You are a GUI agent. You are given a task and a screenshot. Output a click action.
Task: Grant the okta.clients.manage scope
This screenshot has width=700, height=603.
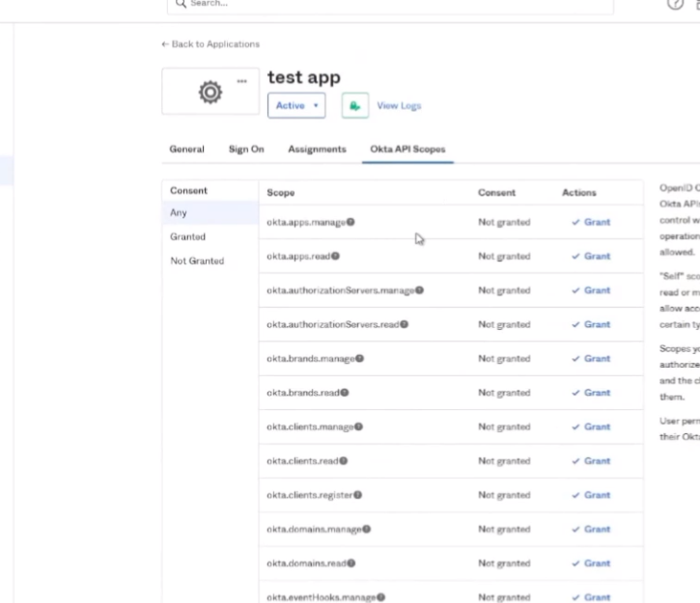point(591,426)
